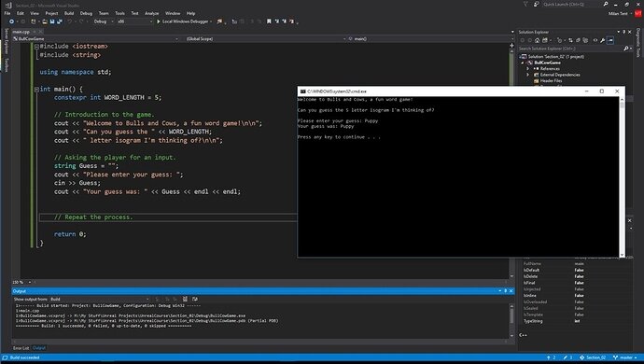The image size is (644, 364).
Task: Click the Search Solution Explorer field
Action: pos(570,49)
